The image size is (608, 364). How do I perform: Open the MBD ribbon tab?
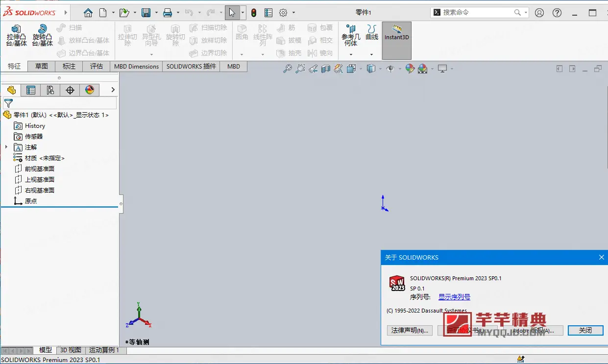(234, 66)
